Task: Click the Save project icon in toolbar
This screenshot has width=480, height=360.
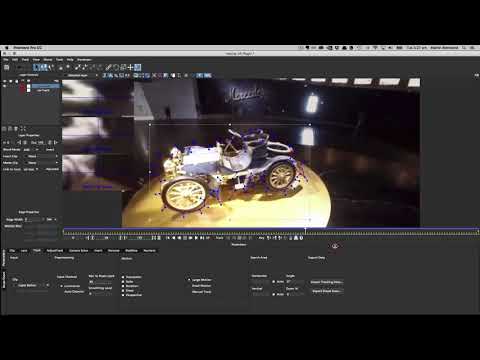Action: (6, 67)
